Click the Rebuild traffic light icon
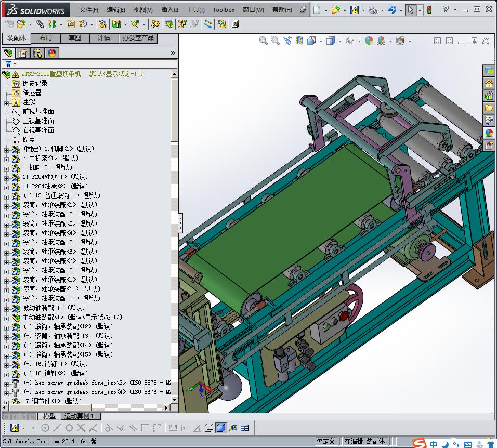497x448 pixels. 429,10
